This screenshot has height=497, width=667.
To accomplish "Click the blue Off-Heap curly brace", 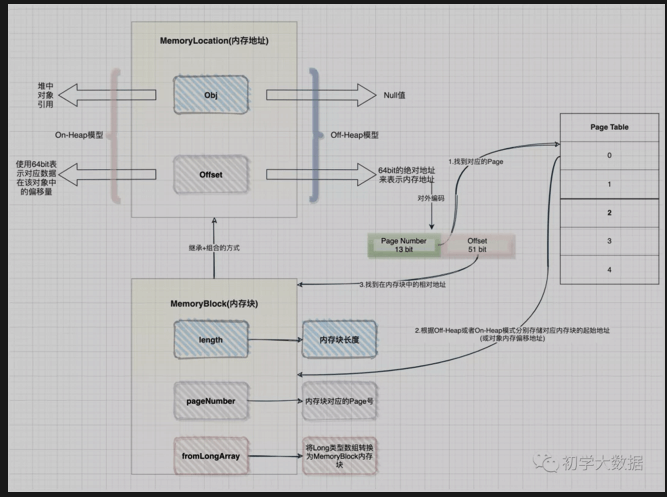I will tap(315, 135).
